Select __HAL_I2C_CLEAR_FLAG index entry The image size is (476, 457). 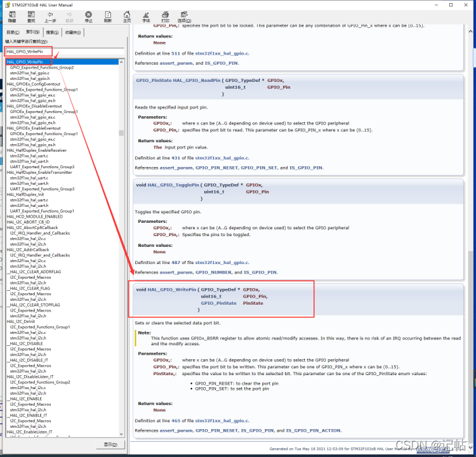29,288
